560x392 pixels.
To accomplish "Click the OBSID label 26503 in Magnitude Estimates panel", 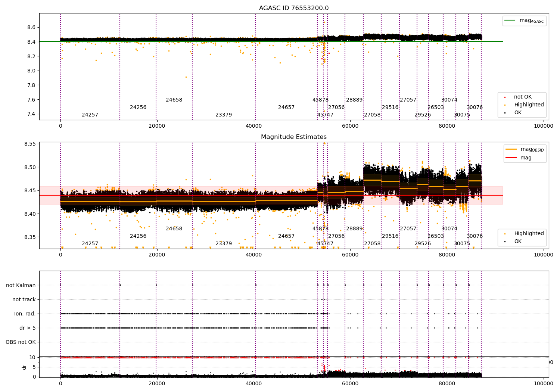I will (x=436, y=236).
